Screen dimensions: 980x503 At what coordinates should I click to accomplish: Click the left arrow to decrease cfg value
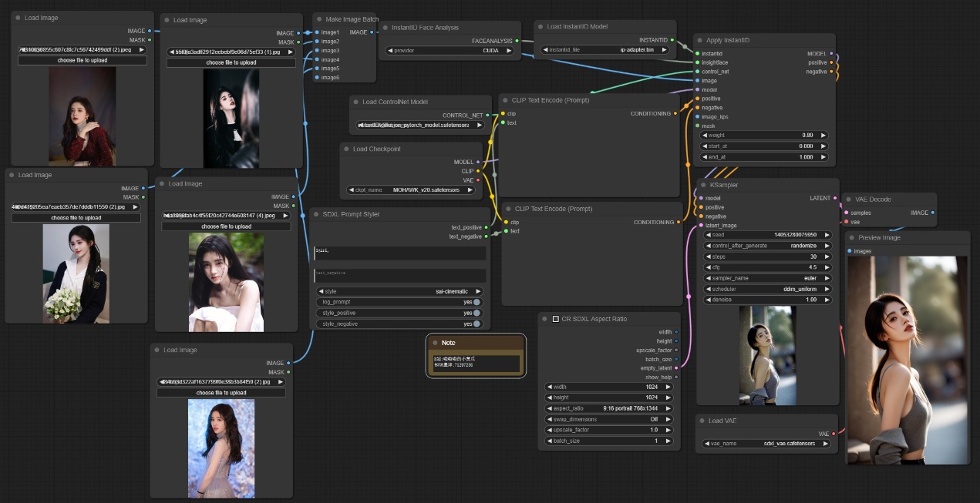[x=707, y=267]
